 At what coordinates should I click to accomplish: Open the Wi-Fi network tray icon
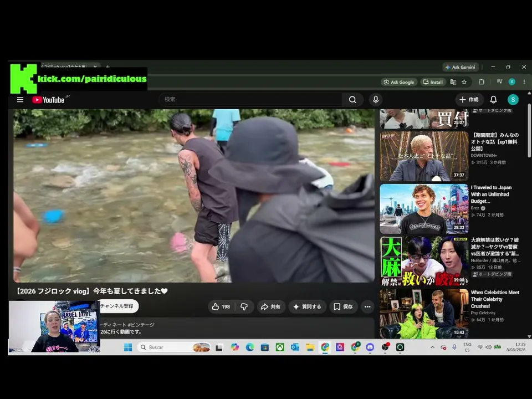(480, 347)
